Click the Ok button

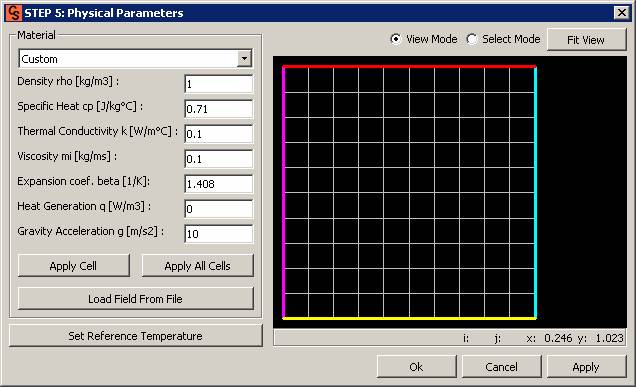[417, 367]
